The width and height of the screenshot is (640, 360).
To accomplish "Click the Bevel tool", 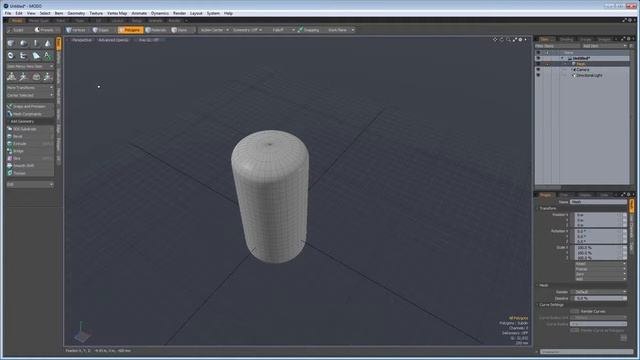I will 30,136.
